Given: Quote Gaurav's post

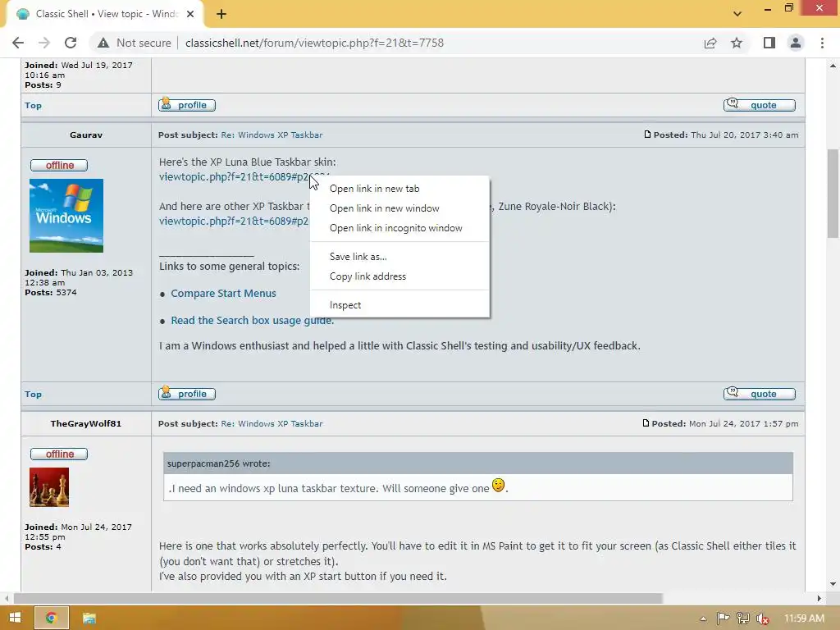Looking at the screenshot, I should click(x=759, y=394).
